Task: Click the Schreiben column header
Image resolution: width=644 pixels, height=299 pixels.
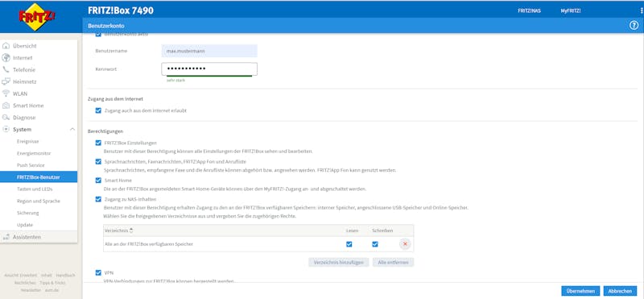Action: pos(382,230)
